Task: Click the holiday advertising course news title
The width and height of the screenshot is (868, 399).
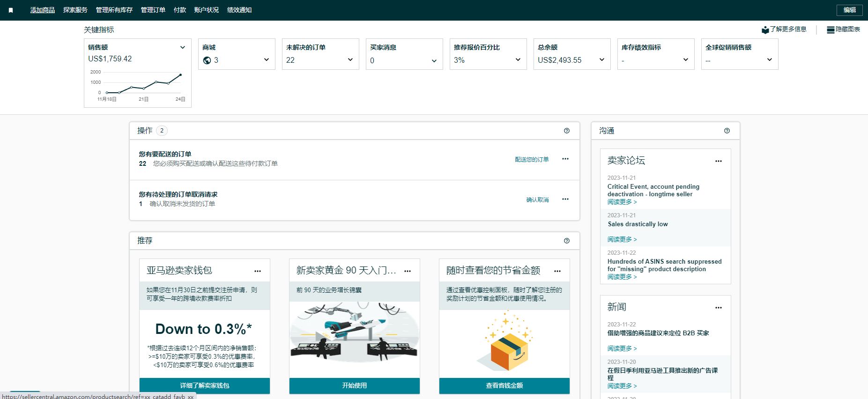Action: tap(663, 374)
